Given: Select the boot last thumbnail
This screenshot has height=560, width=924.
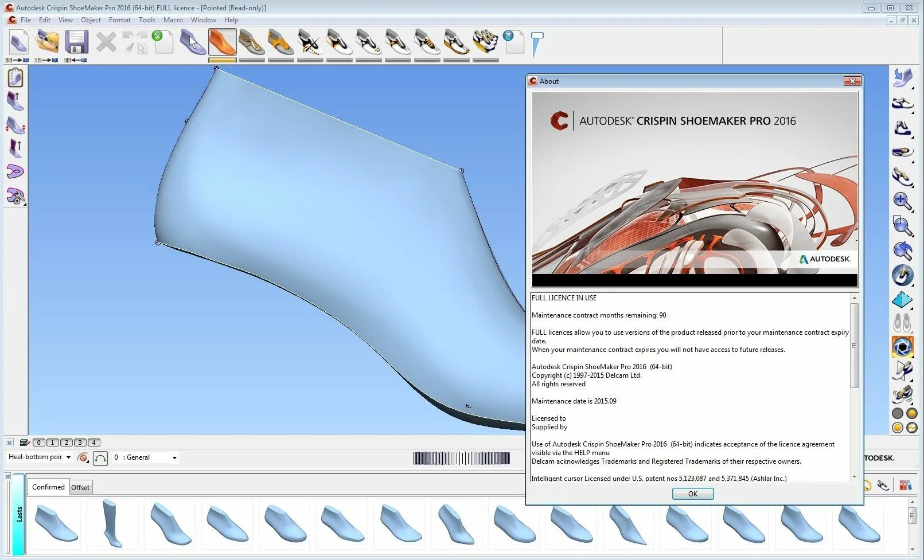Looking at the screenshot, I should pyautogui.click(x=112, y=523).
